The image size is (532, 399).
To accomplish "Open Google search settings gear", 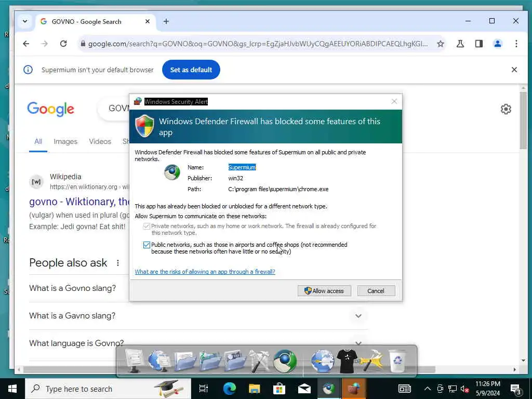I will coord(506,109).
